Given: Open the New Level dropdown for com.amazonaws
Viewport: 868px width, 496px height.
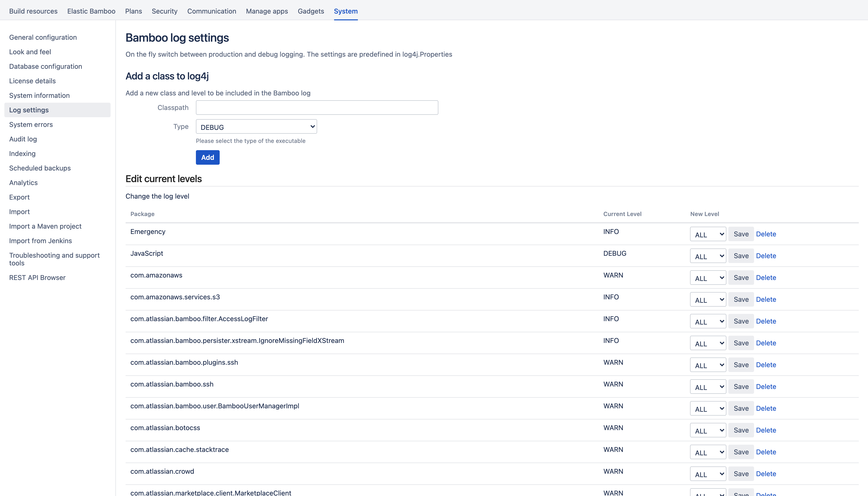Looking at the screenshot, I should pos(708,278).
